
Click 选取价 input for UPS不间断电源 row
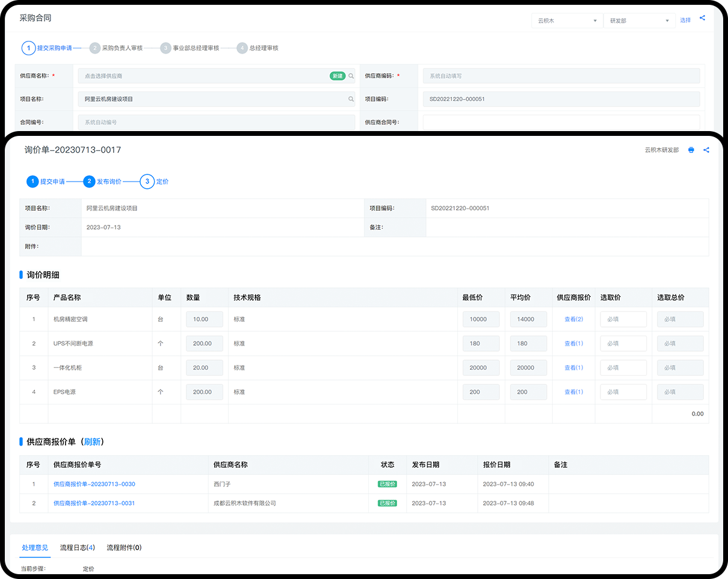point(623,343)
